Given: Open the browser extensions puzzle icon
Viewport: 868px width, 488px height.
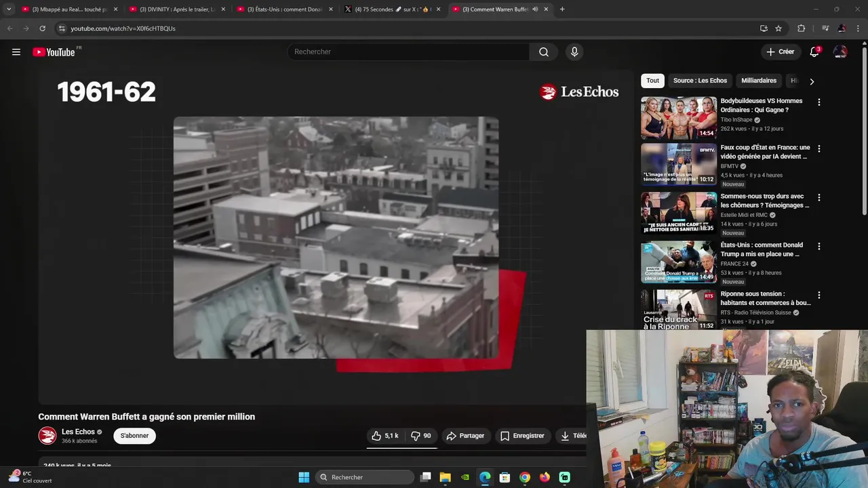Looking at the screenshot, I should click(801, 28).
